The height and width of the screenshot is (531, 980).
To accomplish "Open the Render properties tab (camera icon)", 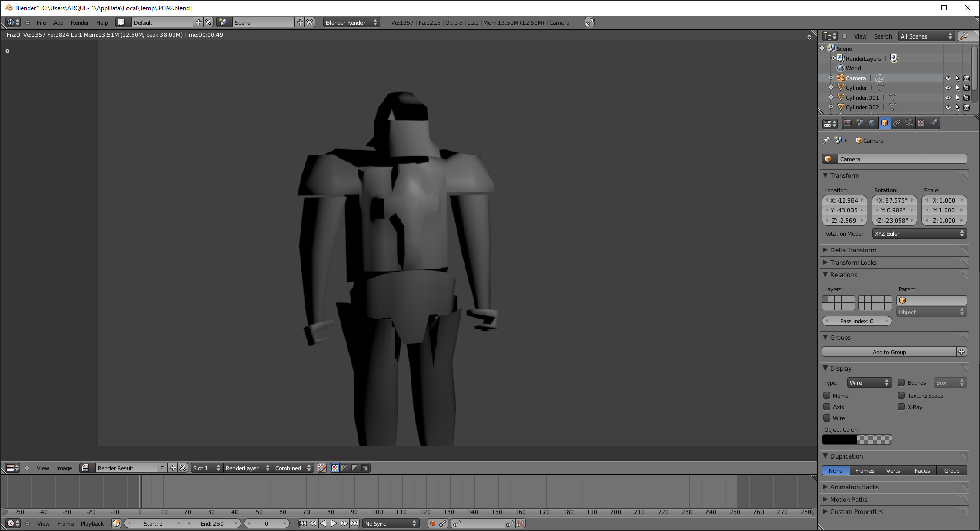I will (847, 123).
